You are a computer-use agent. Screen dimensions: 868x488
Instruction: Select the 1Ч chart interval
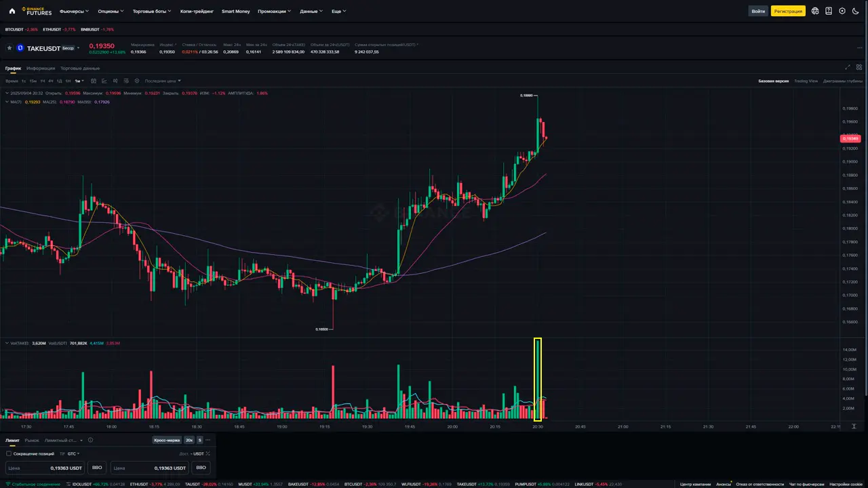point(42,81)
